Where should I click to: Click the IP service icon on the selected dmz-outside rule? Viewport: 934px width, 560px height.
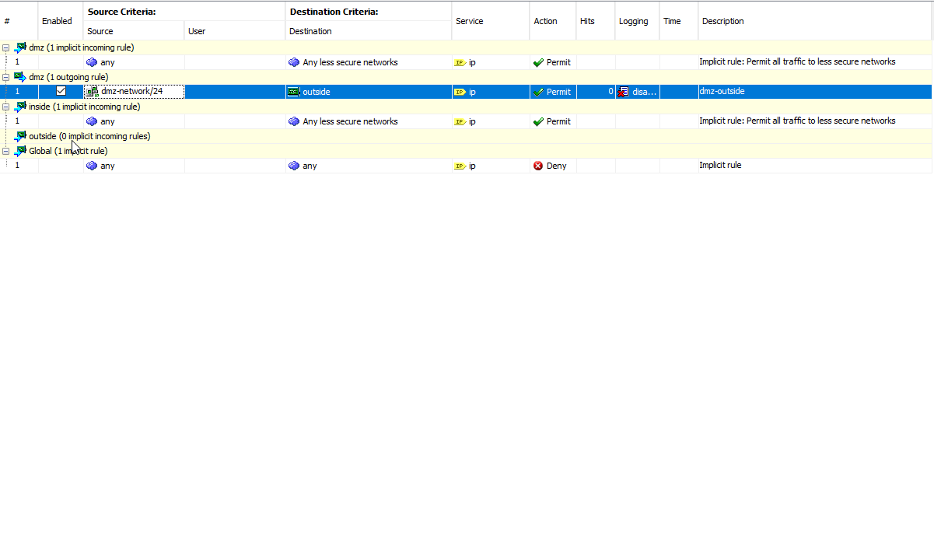pyautogui.click(x=460, y=91)
